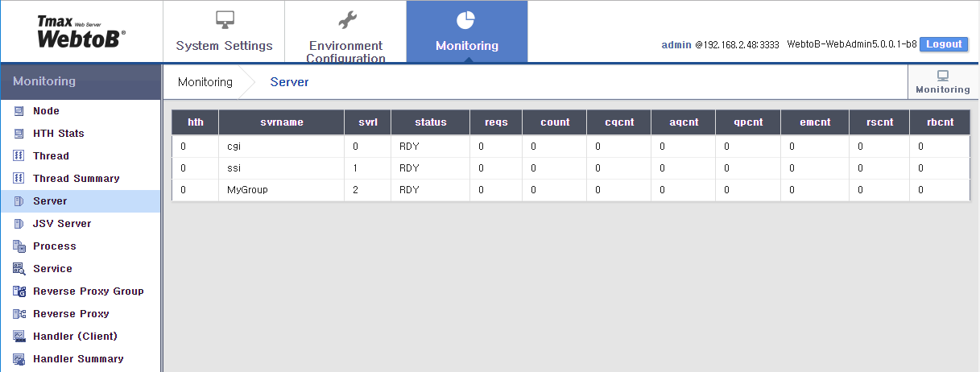Open the Process monitoring entry
The width and height of the screenshot is (980, 372).
pos(81,246)
